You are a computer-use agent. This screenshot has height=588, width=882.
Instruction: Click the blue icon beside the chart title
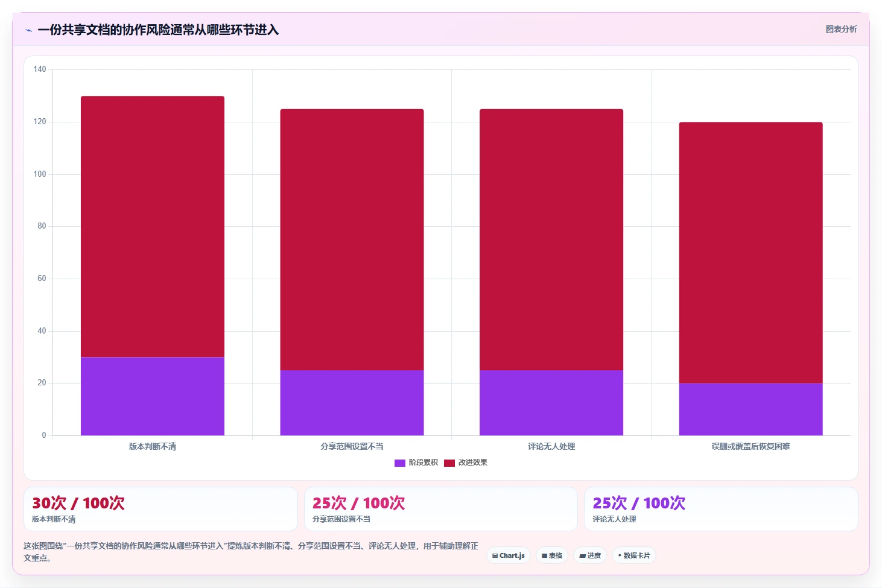coord(28,30)
